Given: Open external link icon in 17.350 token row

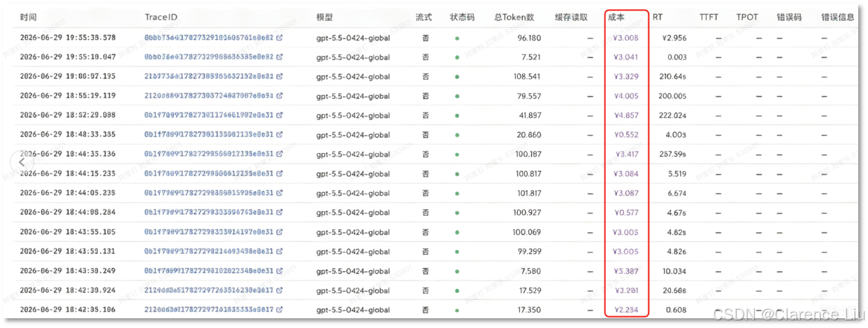Looking at the screenshot, I should (280, 309).
